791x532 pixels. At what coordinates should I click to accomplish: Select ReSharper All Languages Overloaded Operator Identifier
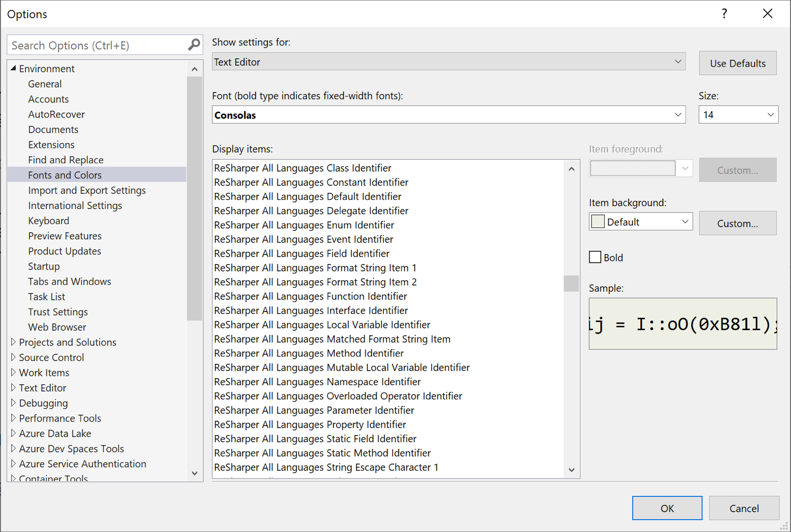click(x=338, y=396)
